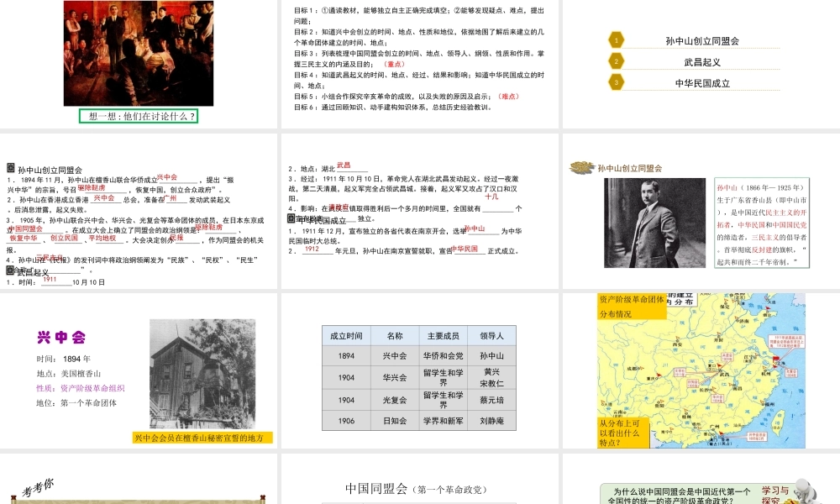Click the hexagon number 1 badge
Screen dimensions: 840x504
pyautogui.click(x=616, y=40)
